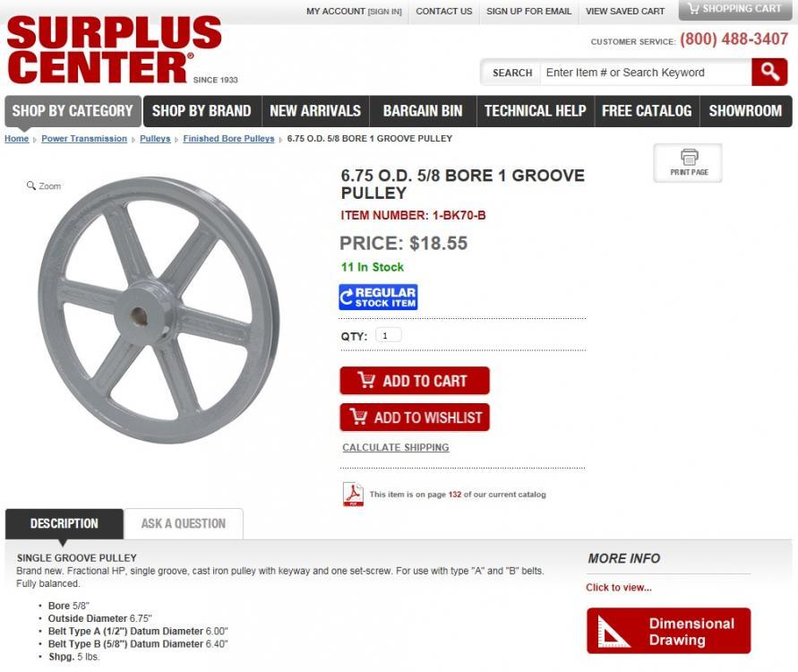This screenshot has height=672, width=798.
Task: Expand the Shop By Category menu
Action: 73,111
